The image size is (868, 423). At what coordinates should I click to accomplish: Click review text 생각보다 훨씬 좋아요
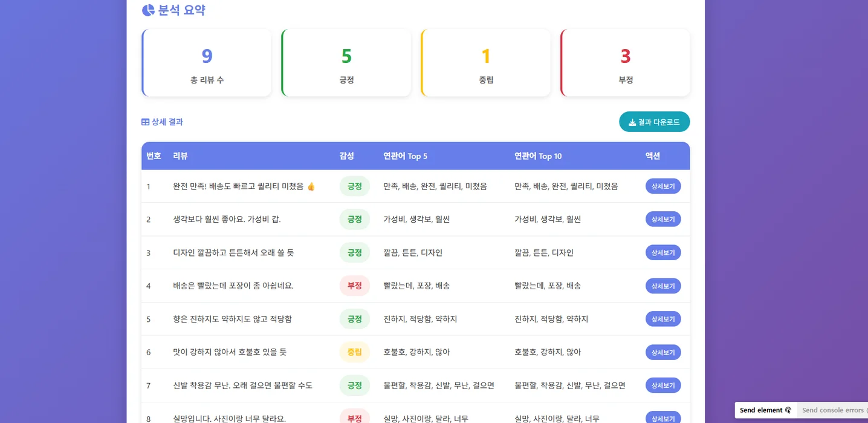227,219
